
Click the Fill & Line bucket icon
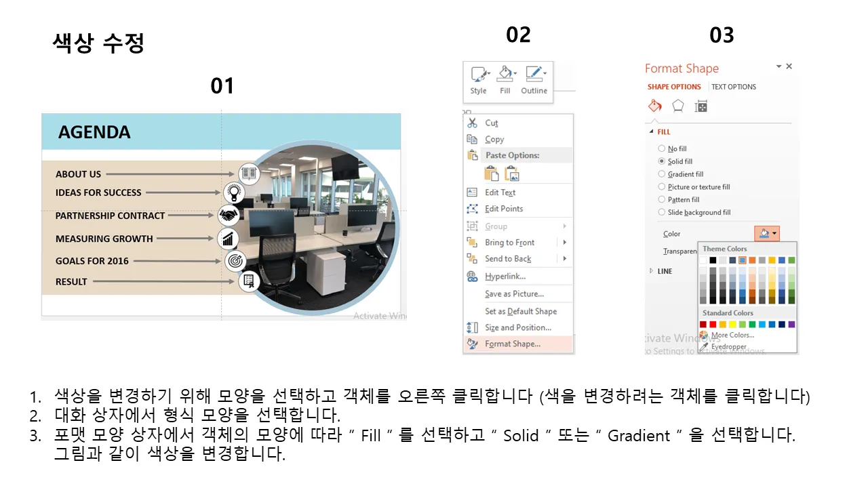[654, 106]
